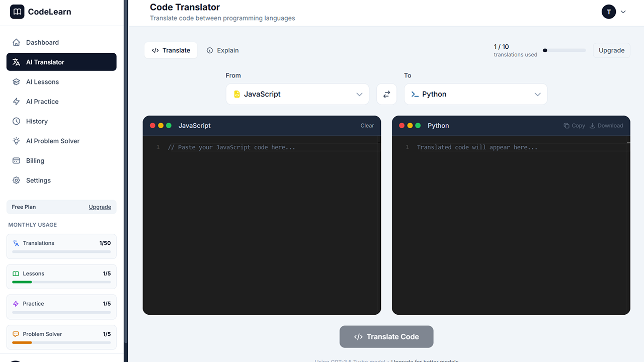
Task: Expand the To language Python dropdown
Action: click(475, 94)
